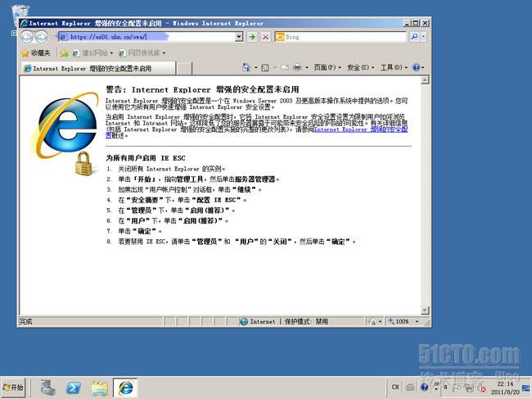Click the keyboard icon in system tray
Screen dimensions: 532x399
410,387
